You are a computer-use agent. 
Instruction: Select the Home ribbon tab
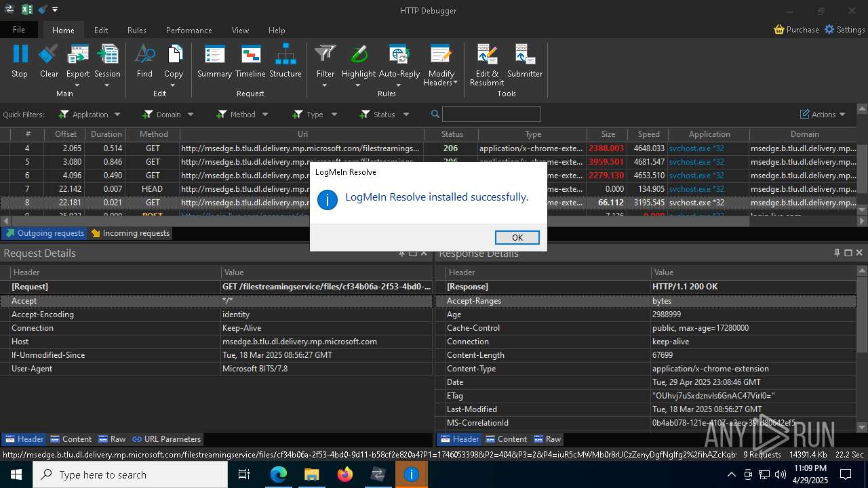[63, 30]
